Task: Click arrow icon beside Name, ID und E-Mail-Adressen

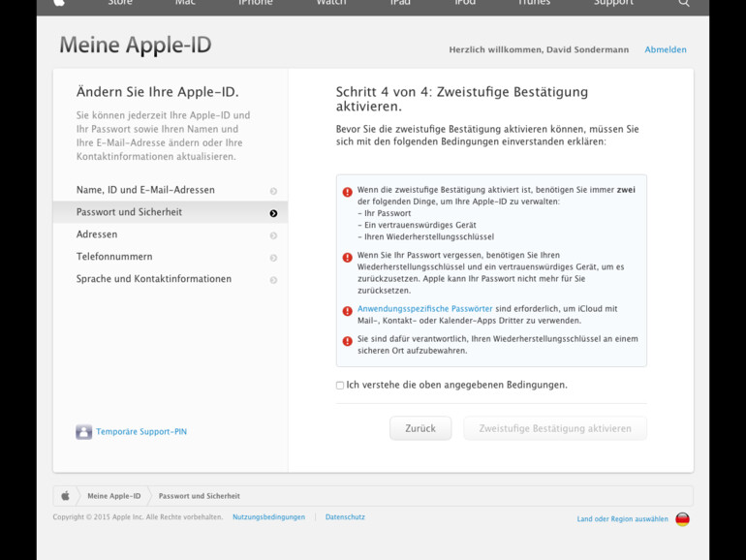Action: point(273,191)
